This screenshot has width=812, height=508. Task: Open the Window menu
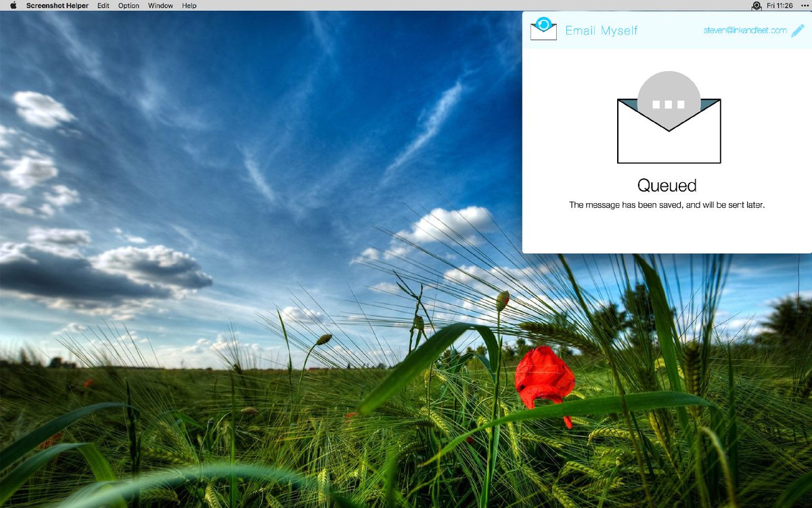click(160, 5)
